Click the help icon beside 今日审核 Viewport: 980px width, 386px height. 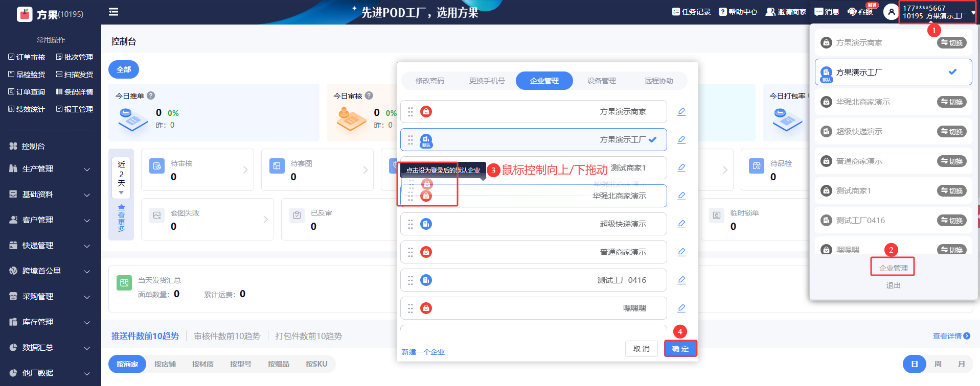click(369, 95)
